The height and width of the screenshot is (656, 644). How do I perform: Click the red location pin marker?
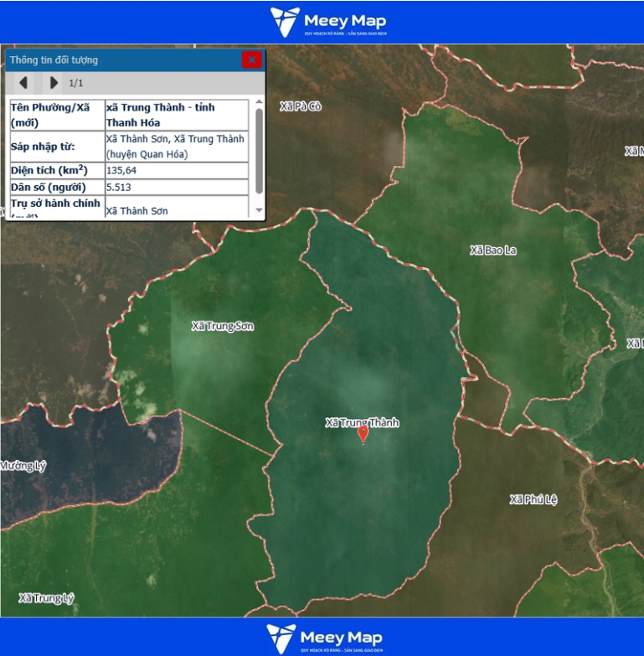pyautogui.click(x=363, y=434)
